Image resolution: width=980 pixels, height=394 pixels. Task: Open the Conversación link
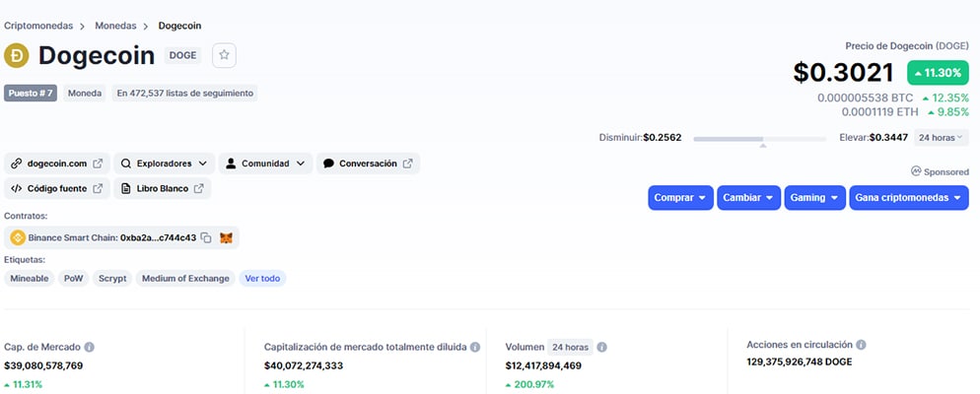(368, 164)
